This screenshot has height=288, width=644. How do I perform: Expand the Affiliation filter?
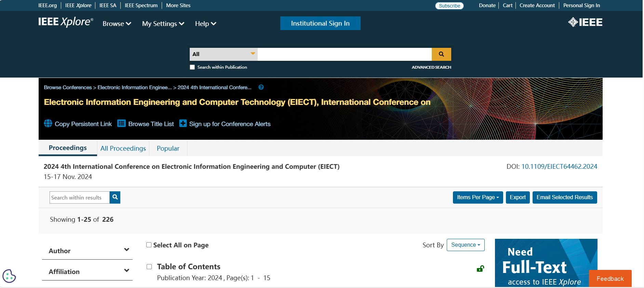pos(87,271)
